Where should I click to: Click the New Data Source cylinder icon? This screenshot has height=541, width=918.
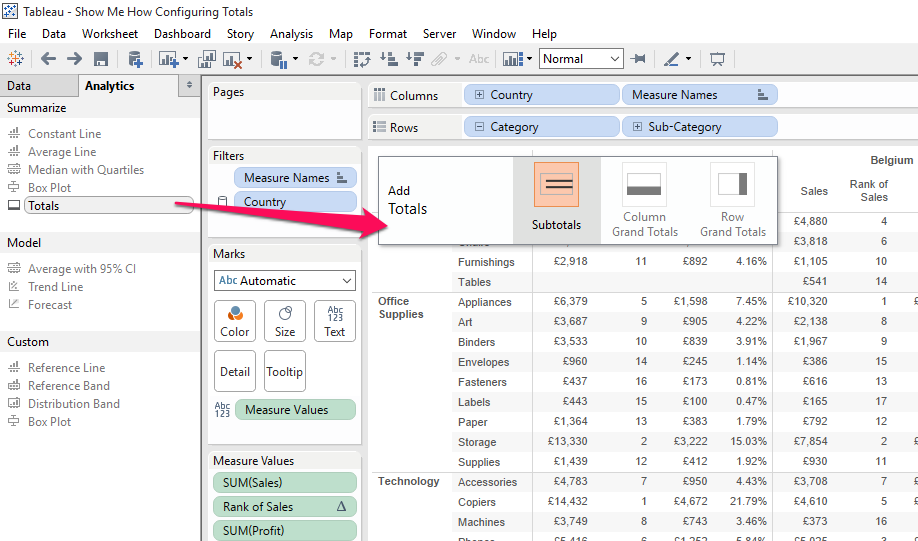click(x=135, y=59)
